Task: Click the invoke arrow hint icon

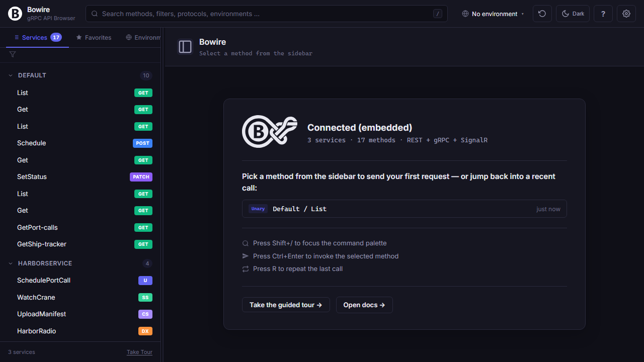Action: click(x=246, y=256)
